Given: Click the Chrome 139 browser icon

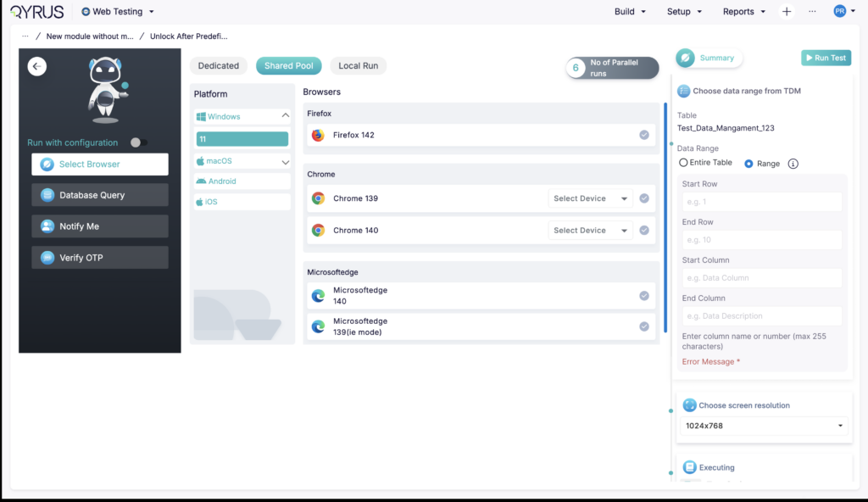Looking at the screenshot, I should 318,198.
